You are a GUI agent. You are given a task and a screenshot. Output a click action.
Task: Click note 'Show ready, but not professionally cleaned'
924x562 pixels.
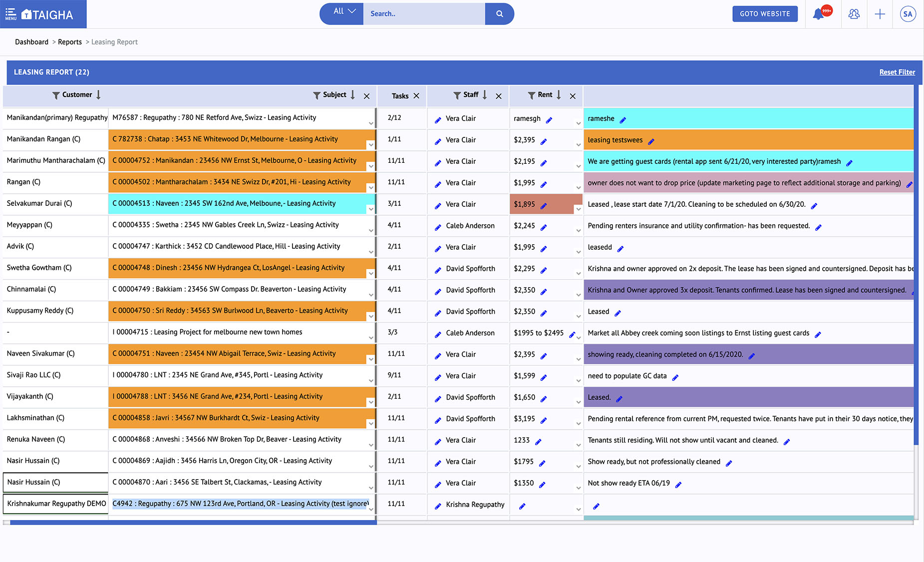coord(654,462)
